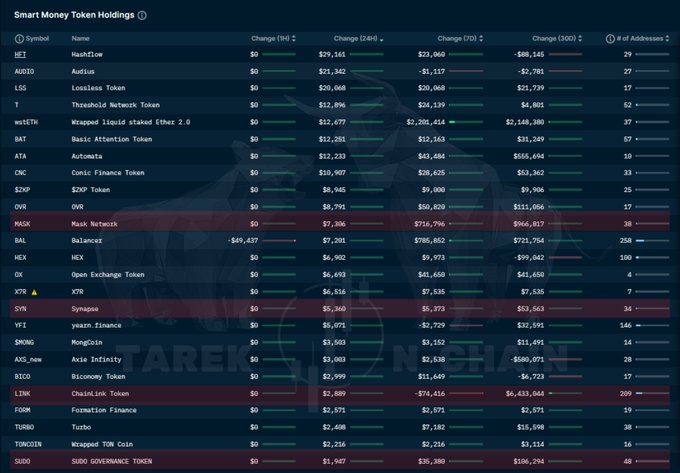The height and width of the screenshot is (473, 680).
Task: Select the name Lossless Token
Action: pos(98,88)
